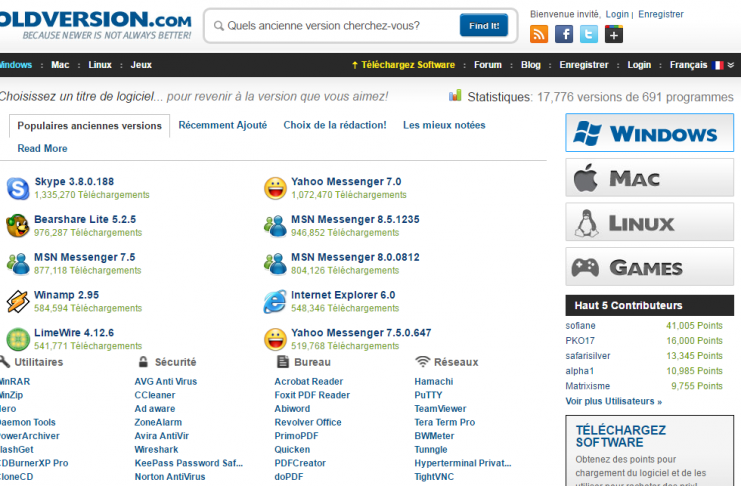Click the Find It! button
This screenshot has width=741, height=486.
pyautogui.click(x=484, y=25)
